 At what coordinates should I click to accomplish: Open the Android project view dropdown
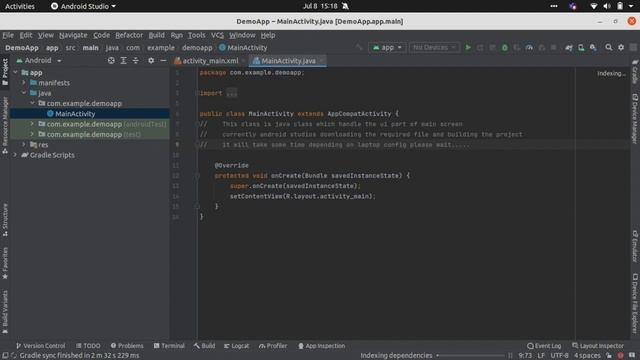click(39, 60)
